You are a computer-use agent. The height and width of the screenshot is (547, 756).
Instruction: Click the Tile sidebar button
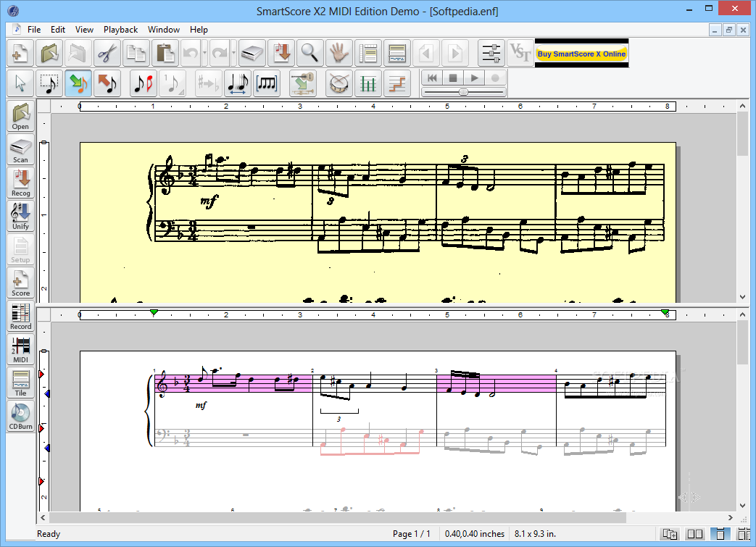pos(20,383)
